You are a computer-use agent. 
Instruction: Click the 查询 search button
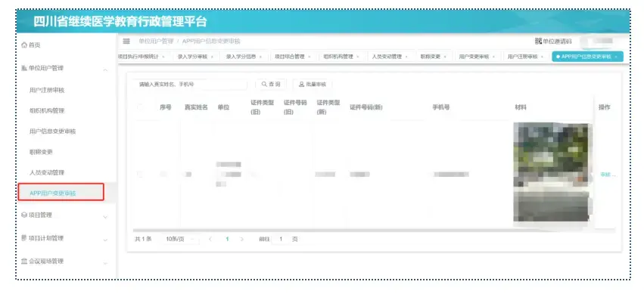271,84
